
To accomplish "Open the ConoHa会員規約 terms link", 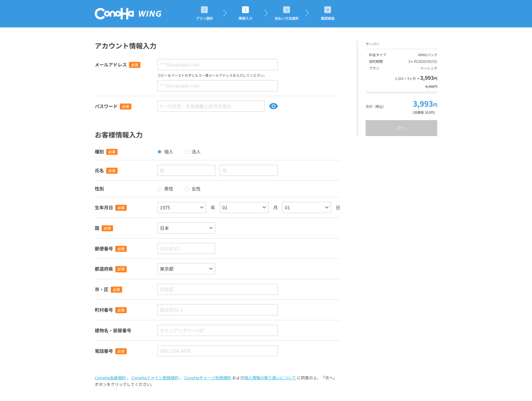I will point(110,378).
